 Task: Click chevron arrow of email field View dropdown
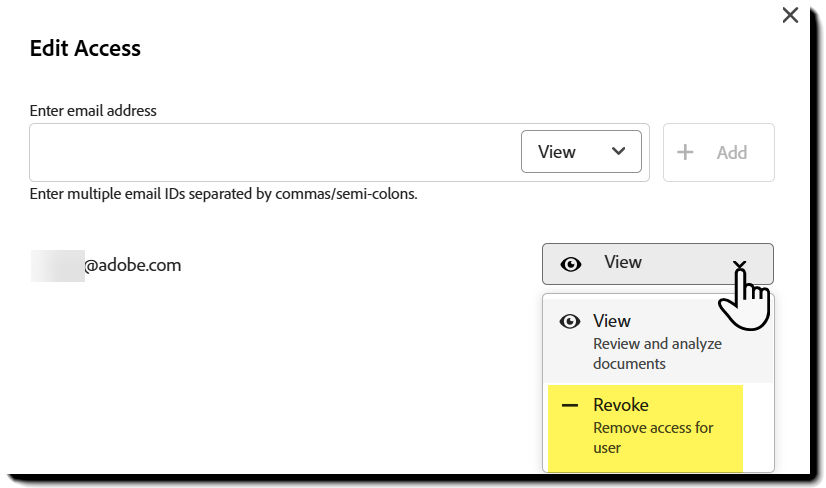point(619,151)
